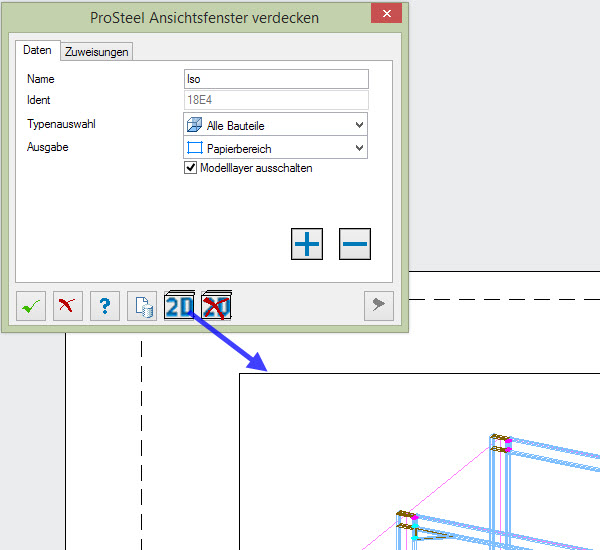Viewport: 600px width, 550px height.
Task: Click the Name field containing Iso
Action: (x=276, y=79)
